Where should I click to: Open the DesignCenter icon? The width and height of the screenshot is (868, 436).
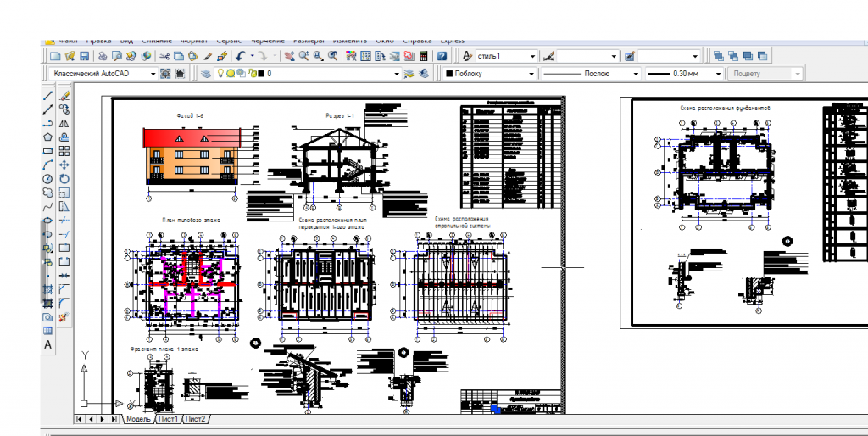[365, 56]
